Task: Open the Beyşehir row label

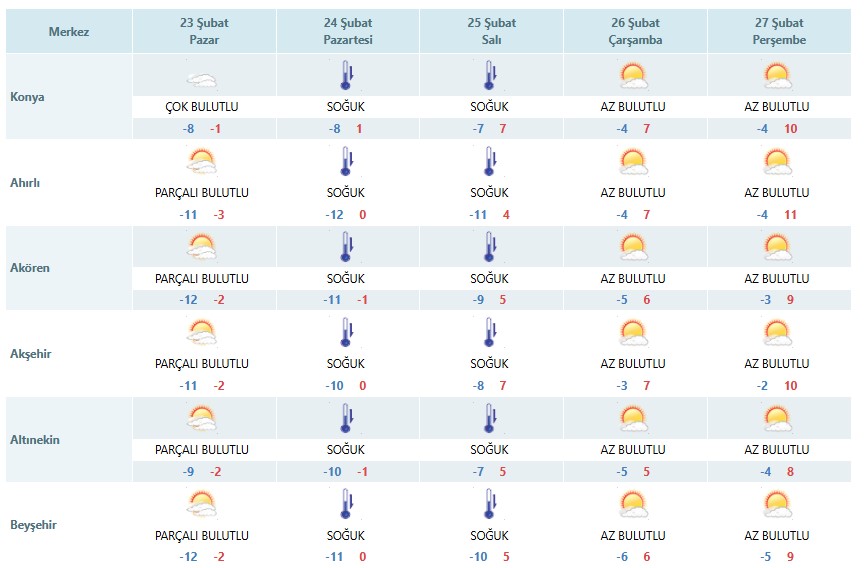Action: pos(33,524)
